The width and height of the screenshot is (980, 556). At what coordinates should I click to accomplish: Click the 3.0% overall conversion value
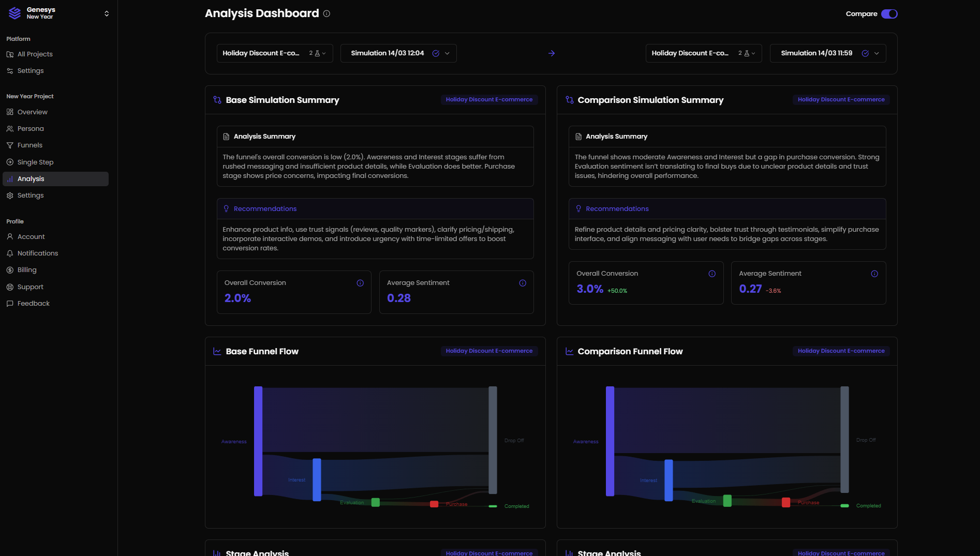590,289
